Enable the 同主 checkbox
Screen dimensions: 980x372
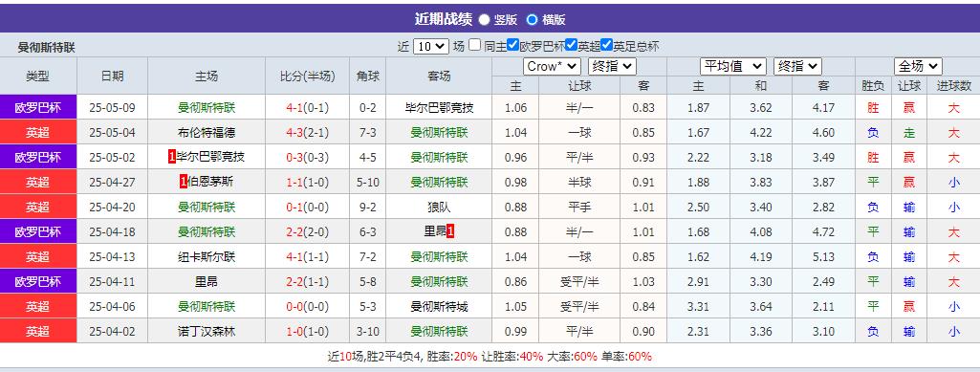point(475,45)
